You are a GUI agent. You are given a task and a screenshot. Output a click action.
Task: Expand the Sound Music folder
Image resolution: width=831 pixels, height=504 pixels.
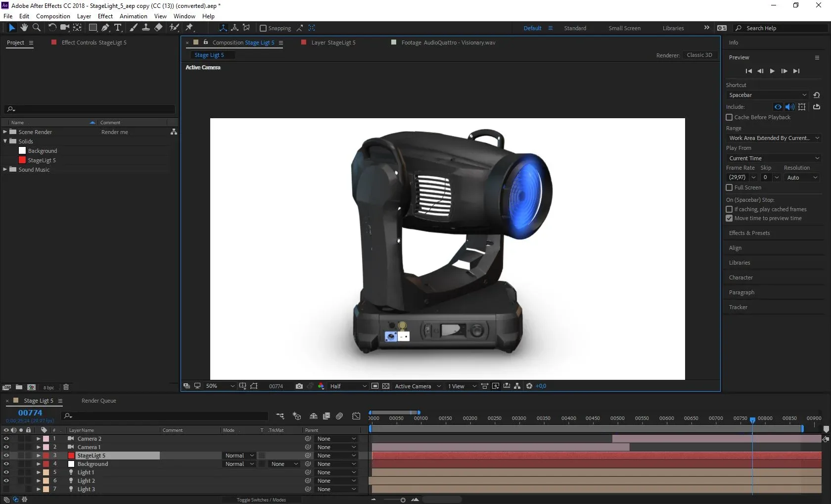pyautogui.click(x=5, y=170)
